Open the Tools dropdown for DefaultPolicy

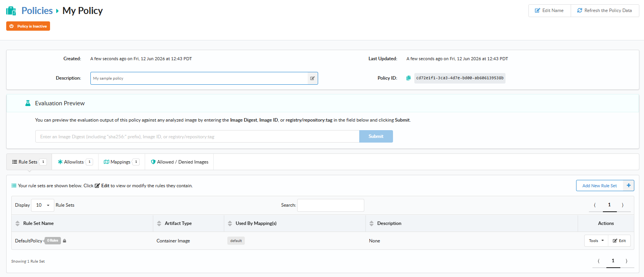pyautogui.click(x=596, y=241)
